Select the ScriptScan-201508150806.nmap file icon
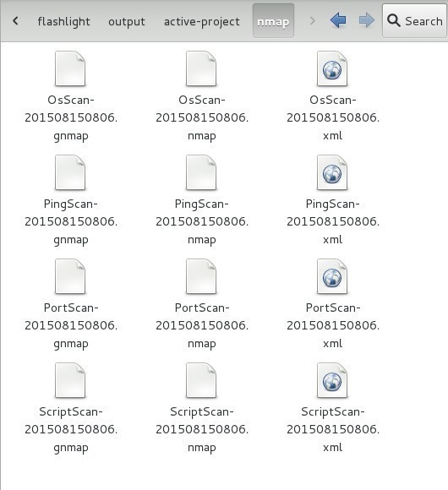448x490 pixels. [x=201, y=380]
